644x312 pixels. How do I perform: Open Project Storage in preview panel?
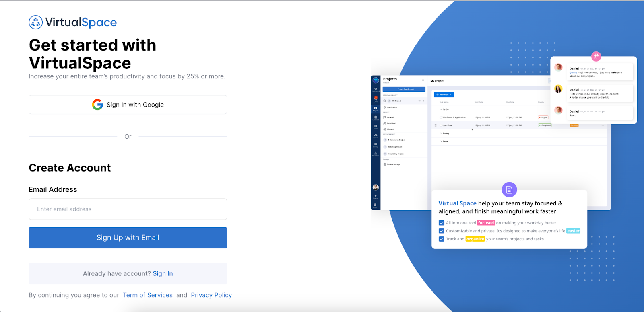392,164
